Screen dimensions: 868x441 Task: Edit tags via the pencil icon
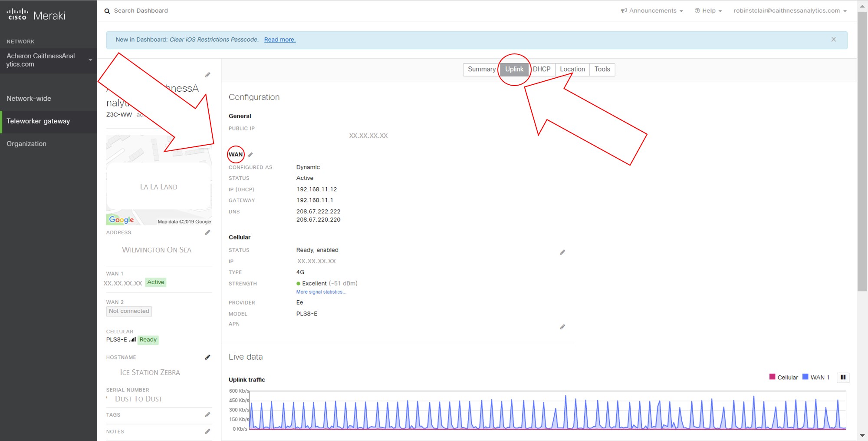click(x=208, y=414)
